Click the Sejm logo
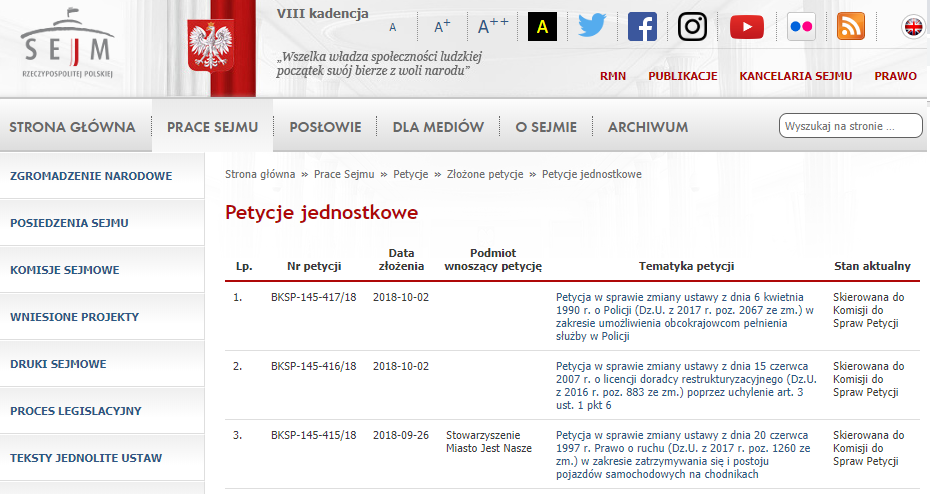 (68, 47)
